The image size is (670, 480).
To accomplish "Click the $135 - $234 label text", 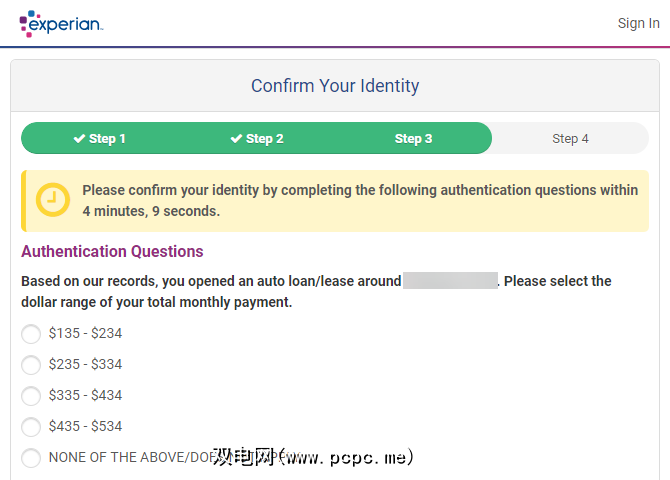I will click(85, 334).
